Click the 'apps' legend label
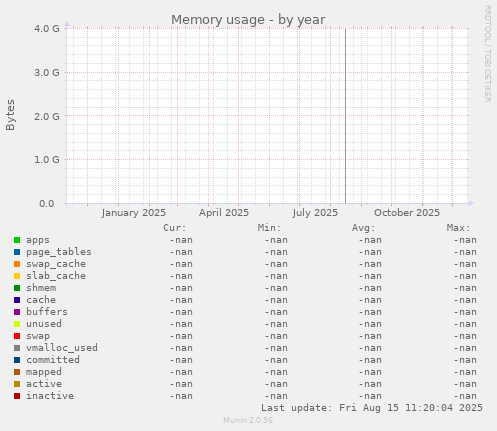The height and width of the screenshot is (431, 497). tap(38, 240)
